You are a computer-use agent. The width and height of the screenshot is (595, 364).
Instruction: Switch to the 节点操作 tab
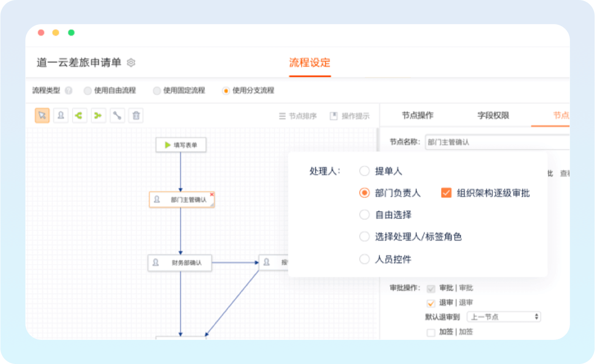418,116
